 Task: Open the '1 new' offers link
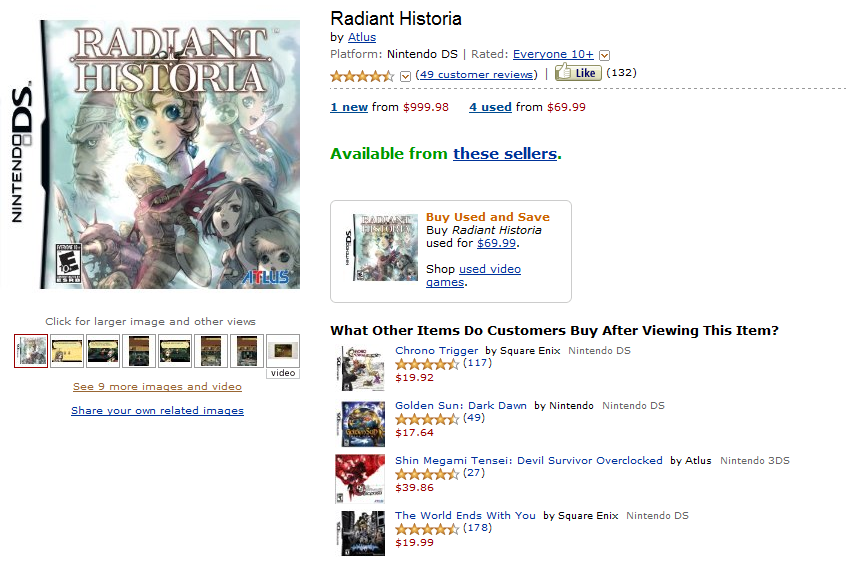coord(349,107)
